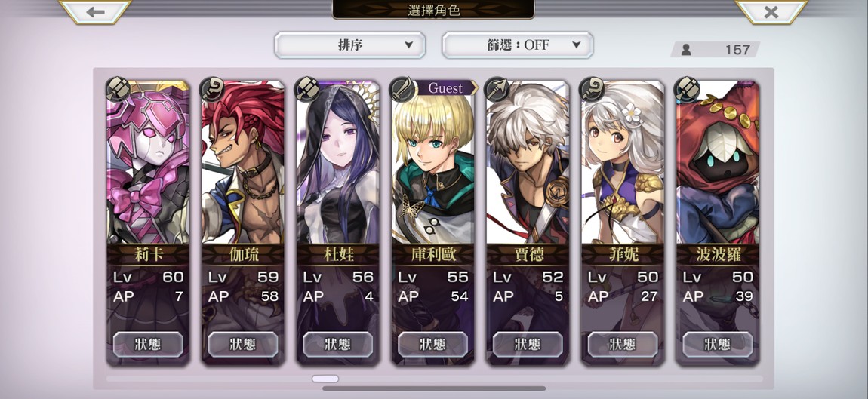
Task: Expand the 篩選:OFF filter dropdown
Action: coord(518,45)
